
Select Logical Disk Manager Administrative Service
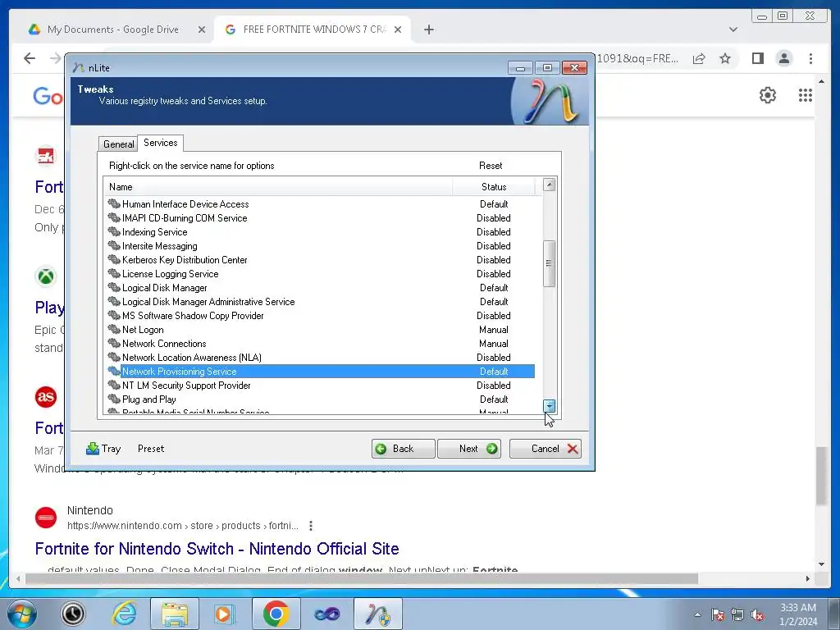pyautogui.click(x=321, y=302)
